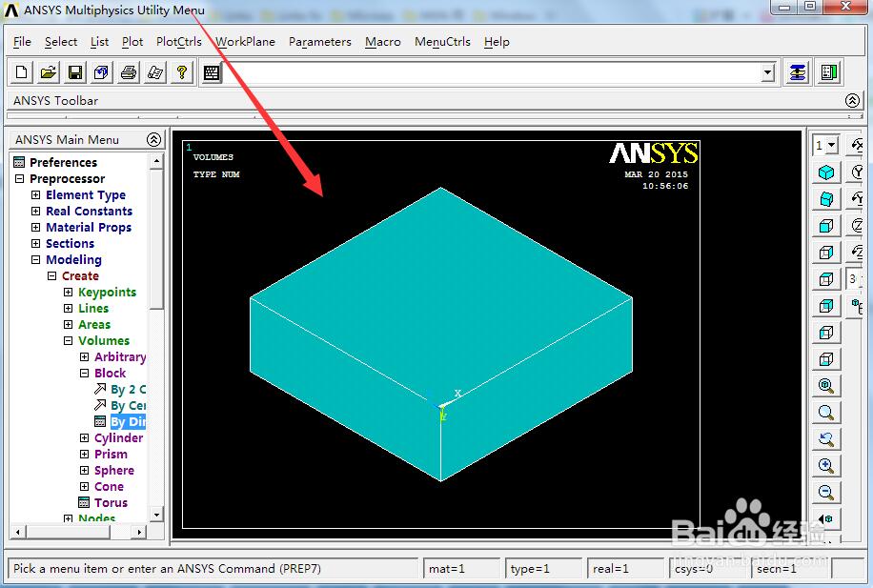The height and width of the screenshot is (588, 873).
Task: Click Preferences in the Main Menu
Action: [63, 163]
